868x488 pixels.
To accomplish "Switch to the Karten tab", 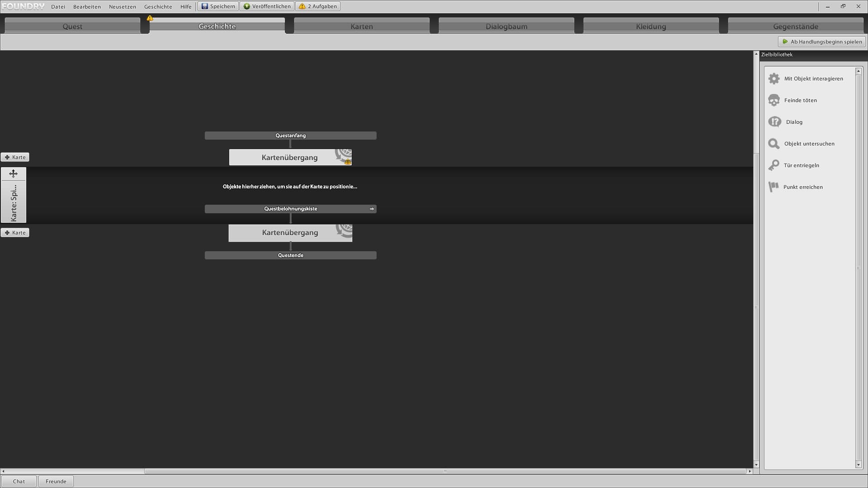I will coord(362,26).
